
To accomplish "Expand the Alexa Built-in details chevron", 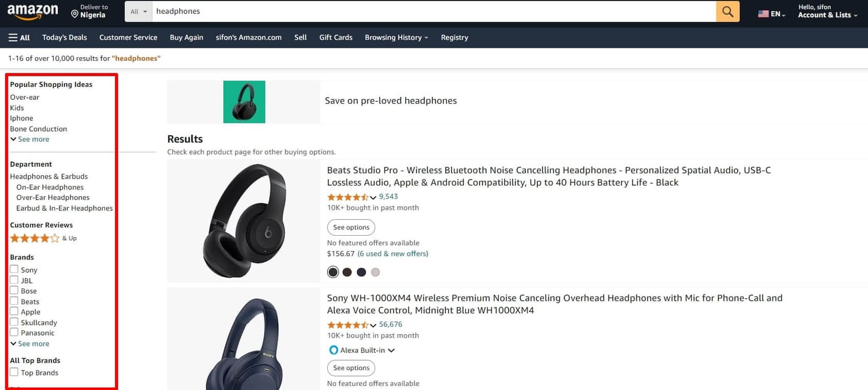I will 392,350.
